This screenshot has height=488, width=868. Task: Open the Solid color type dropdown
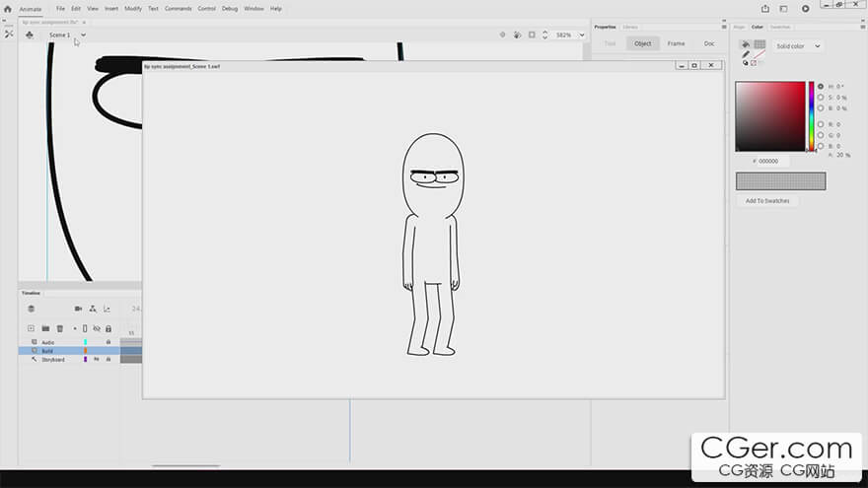(798, 46)
